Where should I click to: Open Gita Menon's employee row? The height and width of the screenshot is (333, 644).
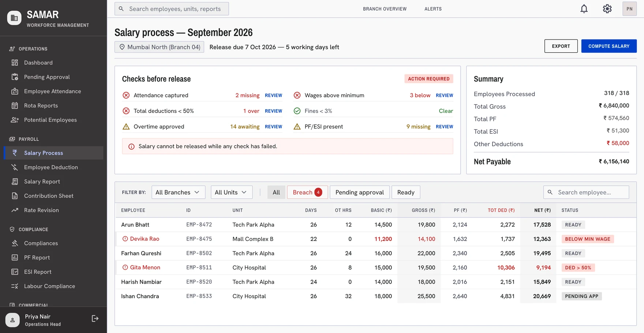[376, 268]
